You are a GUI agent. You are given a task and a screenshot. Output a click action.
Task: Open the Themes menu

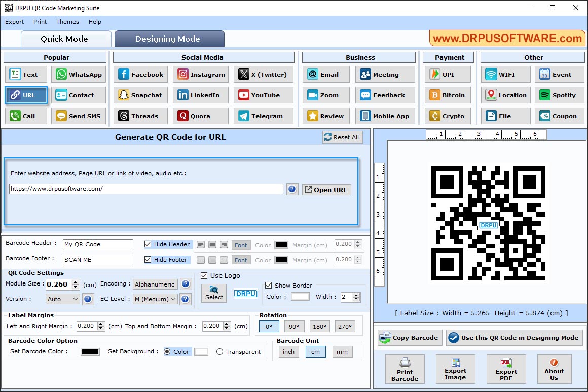coord(67,22)
